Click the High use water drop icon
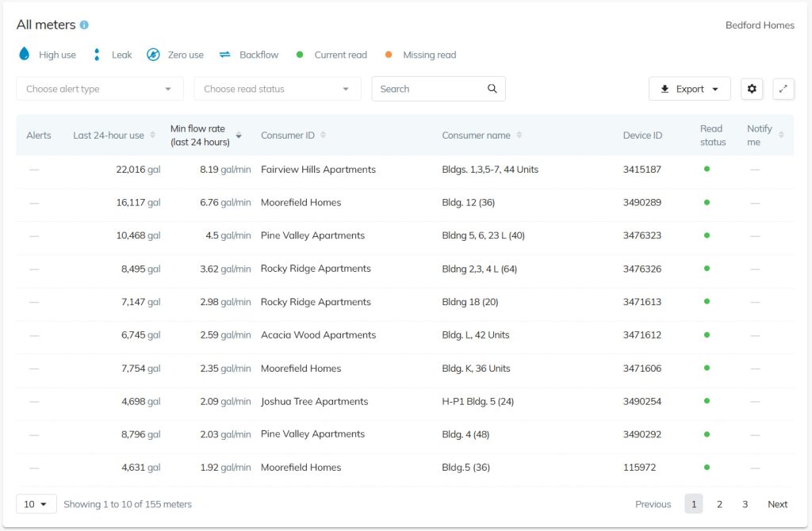The width and height of the screenshot is (812, 531). click(24, 55)
